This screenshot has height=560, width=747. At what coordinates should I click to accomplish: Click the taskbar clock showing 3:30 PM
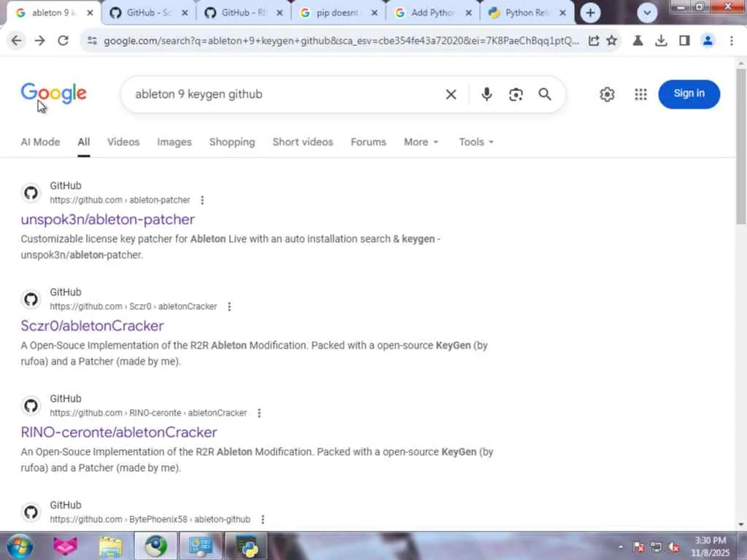click(x=711, y=546)
